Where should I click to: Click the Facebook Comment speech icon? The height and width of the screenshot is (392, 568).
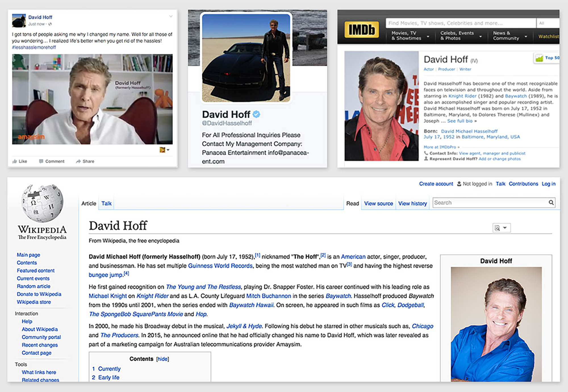(41, 161)
